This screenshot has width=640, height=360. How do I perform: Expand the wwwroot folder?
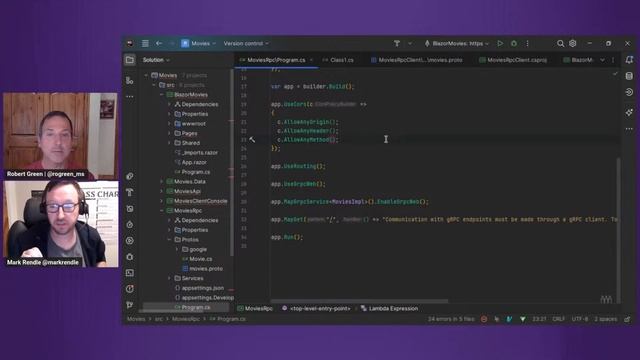169,124
